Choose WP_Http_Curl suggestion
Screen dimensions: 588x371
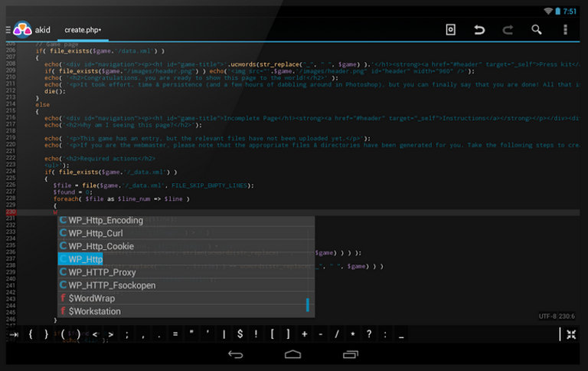pyautogui.click(x=186, y=233)
